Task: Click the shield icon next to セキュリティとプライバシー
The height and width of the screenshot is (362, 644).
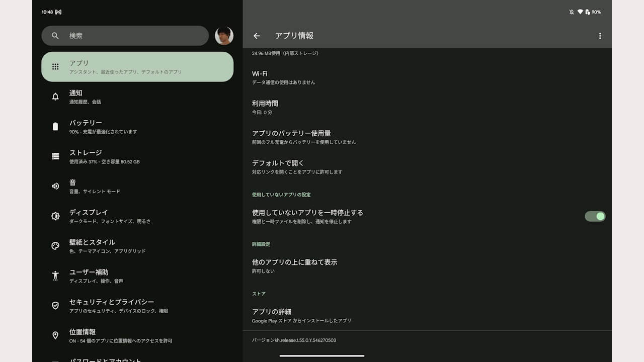Action: [x=55, y=306]
